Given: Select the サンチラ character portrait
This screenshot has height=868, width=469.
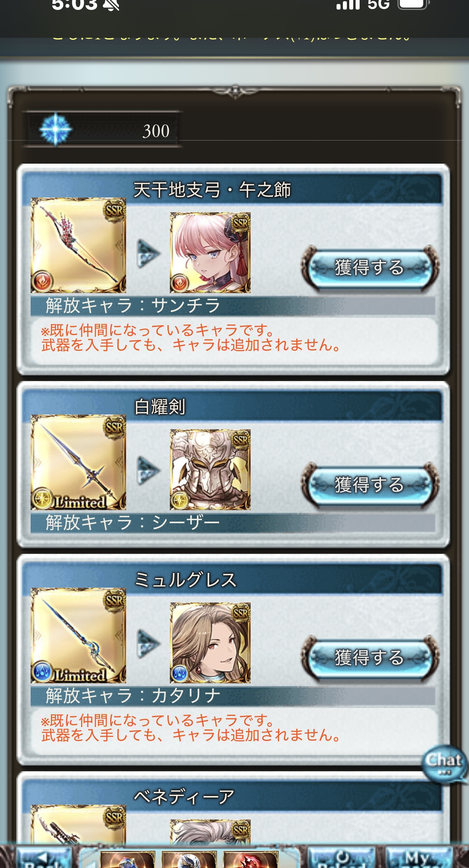Looking at the screenshot, I should 210,252.
